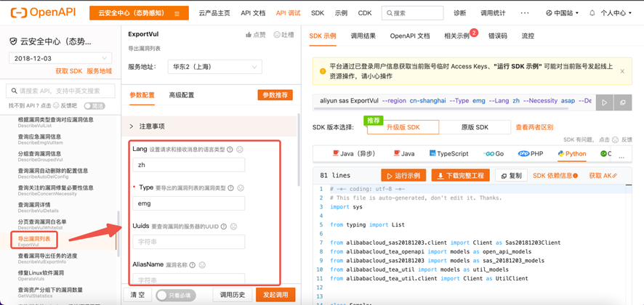Click the help icon beside Lang description
The height and width of the screenshot is (305, 644).
(230, 150)
